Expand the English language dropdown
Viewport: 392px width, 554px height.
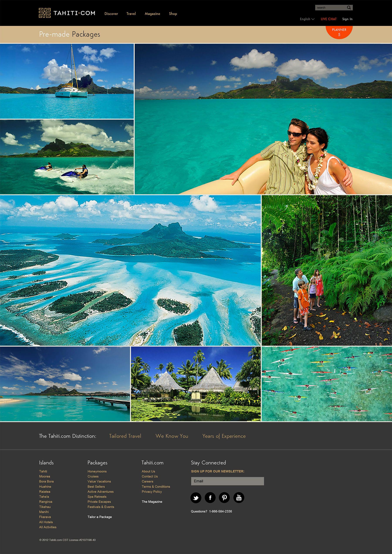coord(307,19)
